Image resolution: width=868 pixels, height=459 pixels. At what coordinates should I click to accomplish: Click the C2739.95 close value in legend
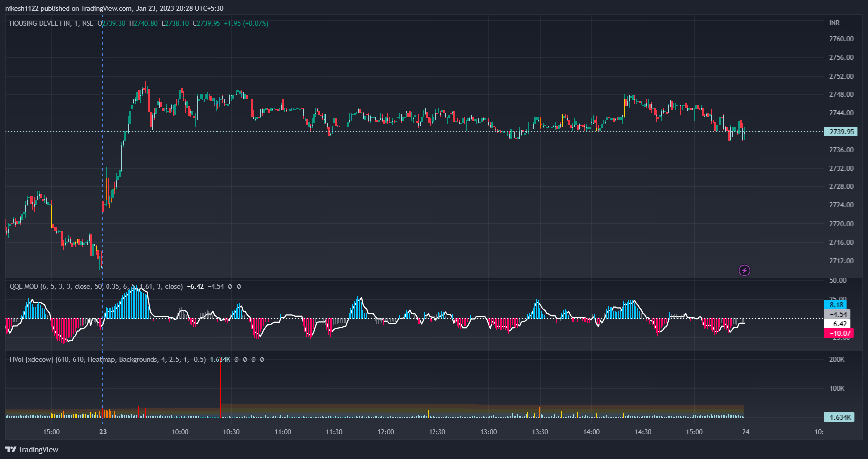pyautogui.click(x=207, y=23)
